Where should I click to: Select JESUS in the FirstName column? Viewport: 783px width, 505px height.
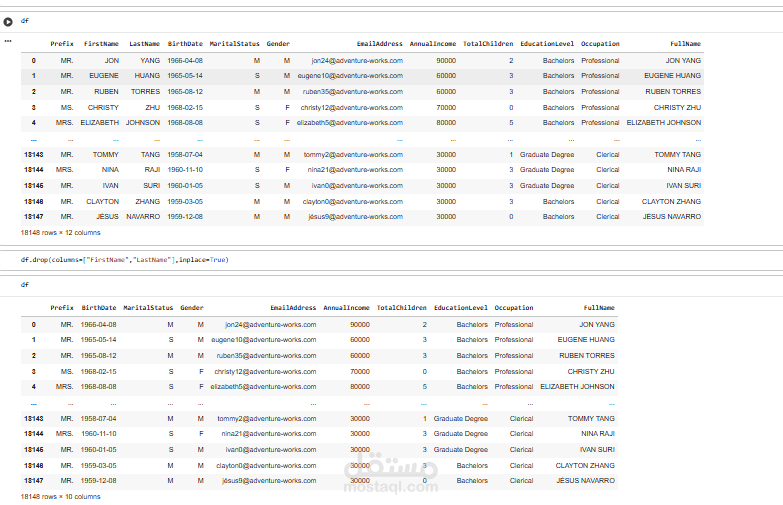[x=108, y=217]
